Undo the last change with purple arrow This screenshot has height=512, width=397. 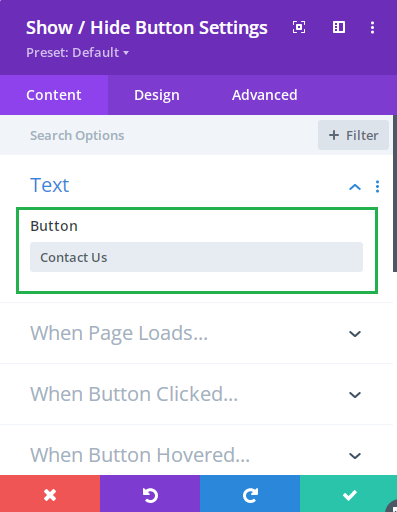150,495
